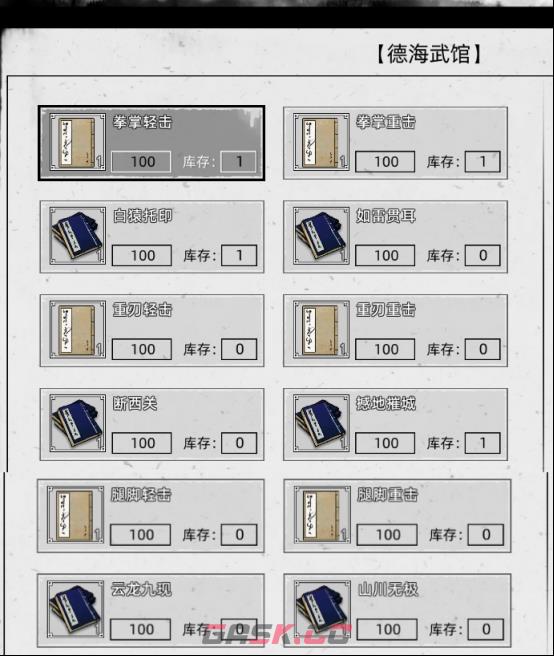Pick the blue 撼地摧城 book icon
Screen dimensions: 554x656
321,423
